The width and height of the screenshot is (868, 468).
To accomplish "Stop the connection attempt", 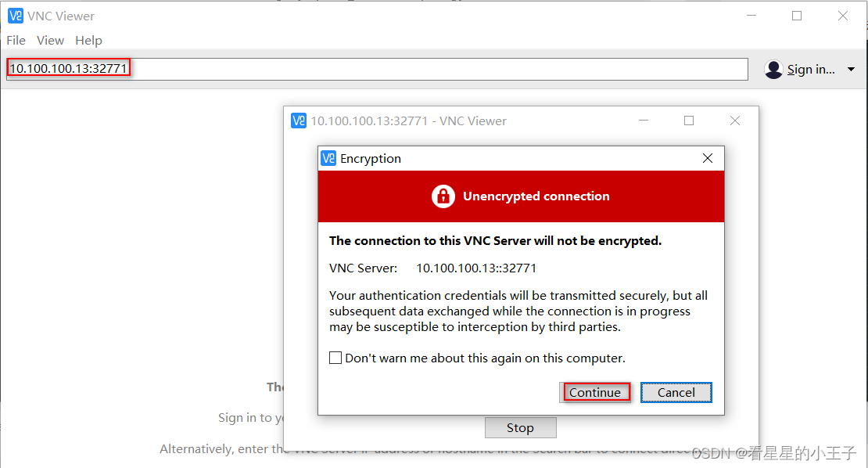I will click(520, 427).
